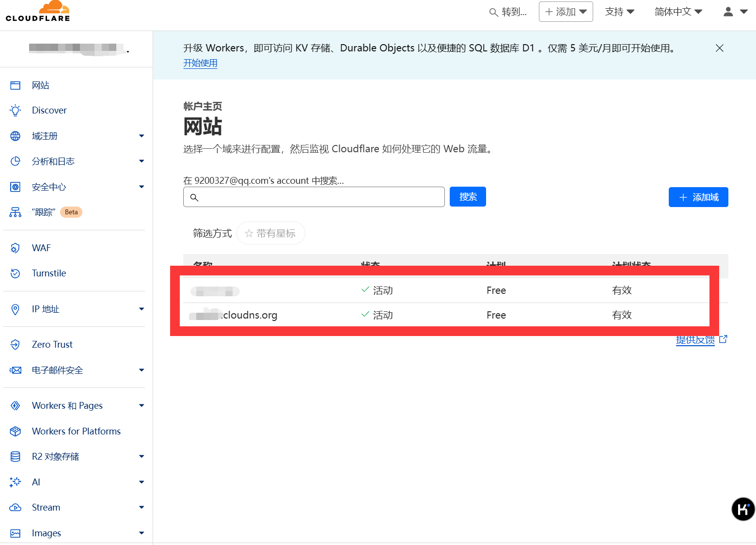Click the magnifier icon beside 转到...
Viewport: 756px width, 545px height.
tap(494, 12)
